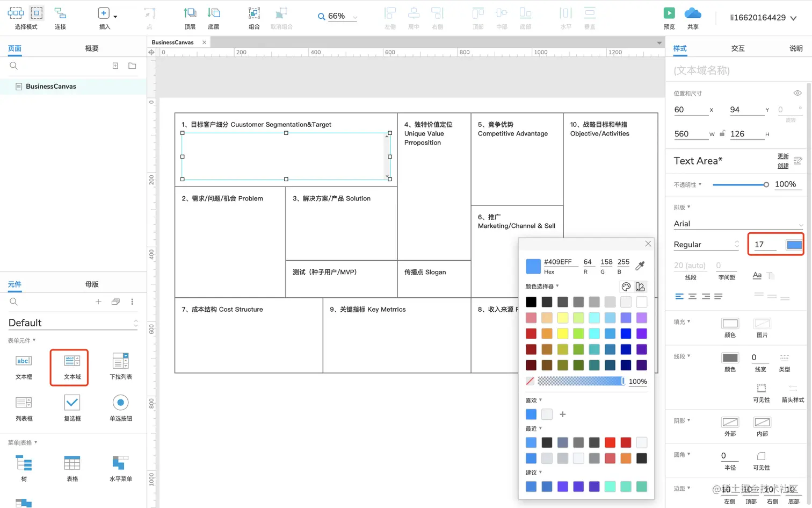Add current color to favorites with plus

click(x=562, y=414)
